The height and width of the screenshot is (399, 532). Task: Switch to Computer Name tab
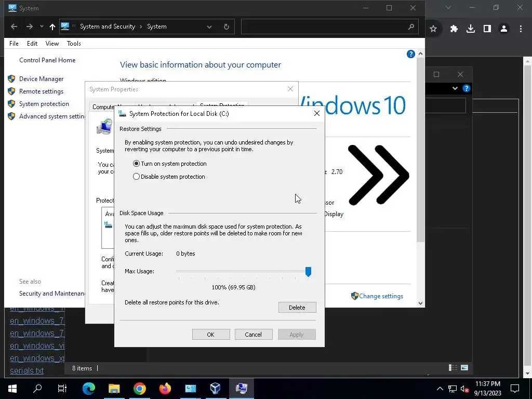103,107
